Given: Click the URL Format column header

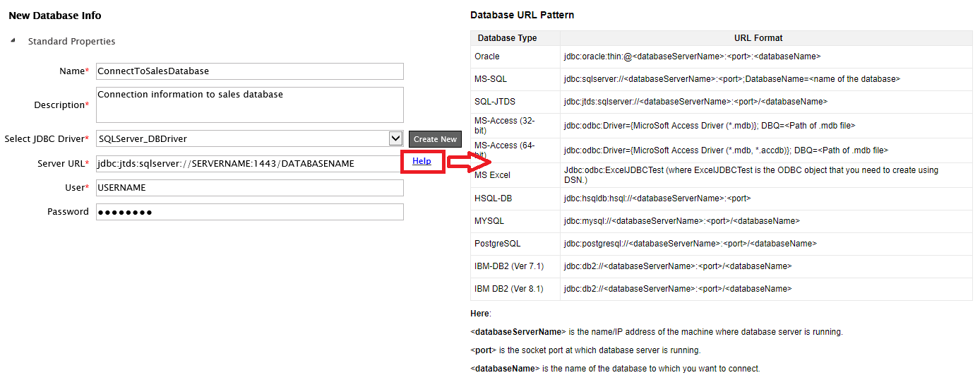Looking at the screenshot, I should pos(766,38).
